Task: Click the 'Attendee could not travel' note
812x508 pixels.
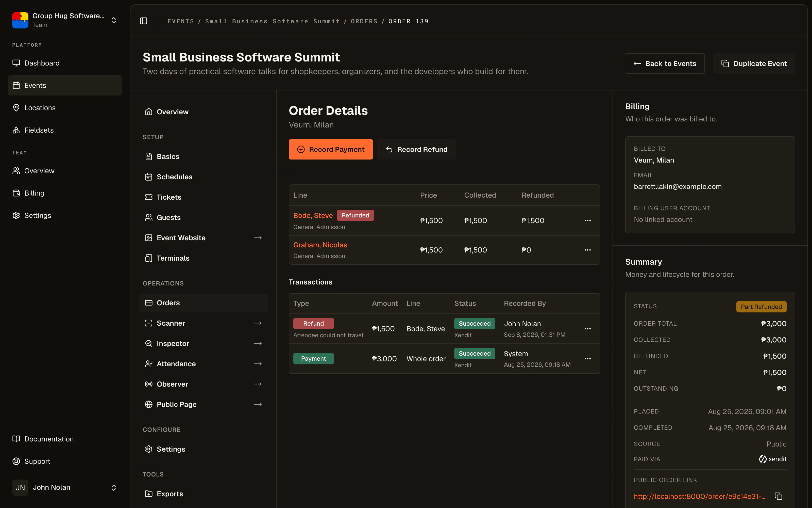Action: pyautogui.click(x=328, y=335)
